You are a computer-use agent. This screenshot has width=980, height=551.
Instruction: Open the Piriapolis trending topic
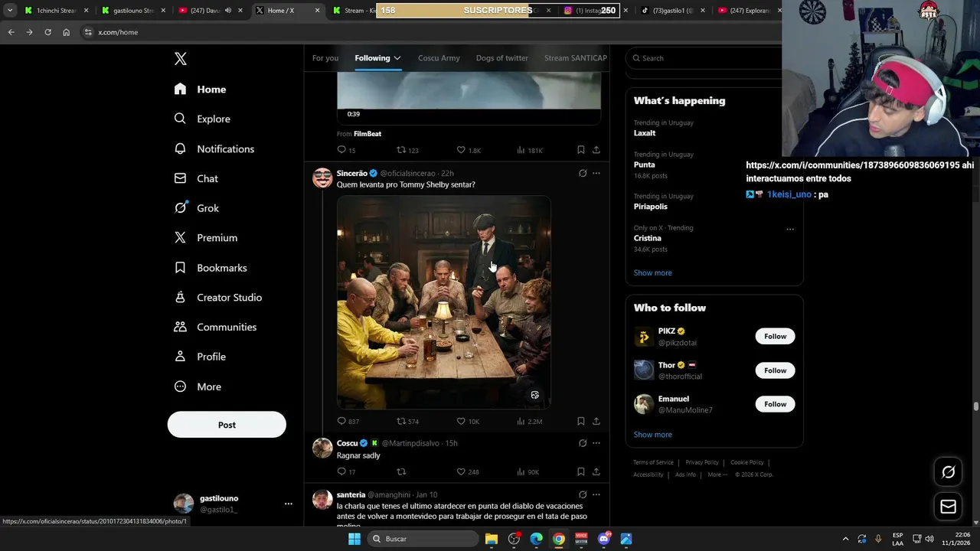pyautogui.click(x=651, y=207)
